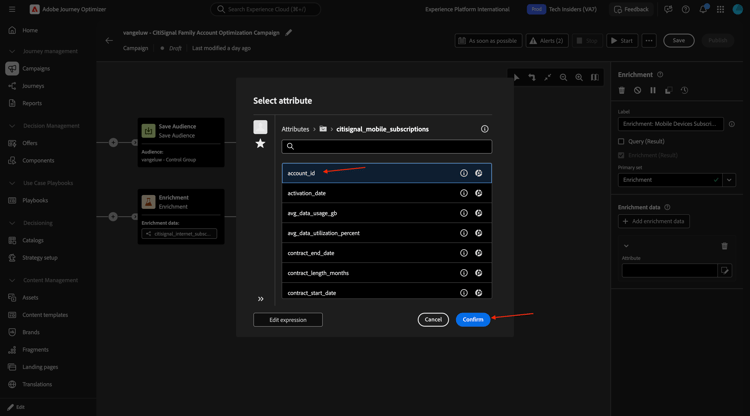Click the disable activity icon in Enrichment panel
750x416 pixels.
click(x=637, y=90)
